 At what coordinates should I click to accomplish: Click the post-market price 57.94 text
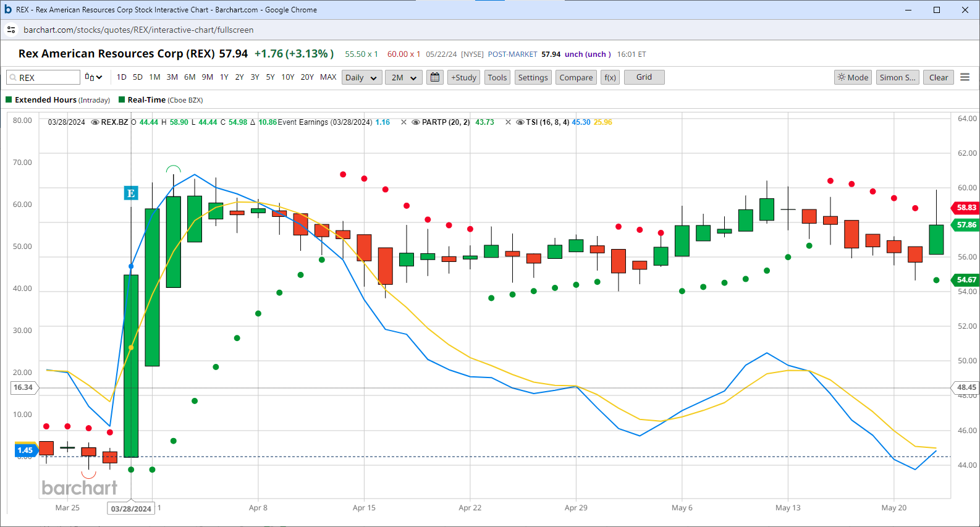pyautogui.click(x=551, y=54)
